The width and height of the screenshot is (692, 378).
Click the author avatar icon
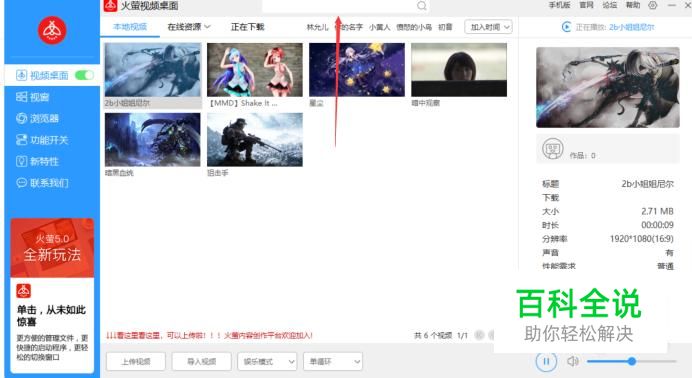tap(553, 149)
